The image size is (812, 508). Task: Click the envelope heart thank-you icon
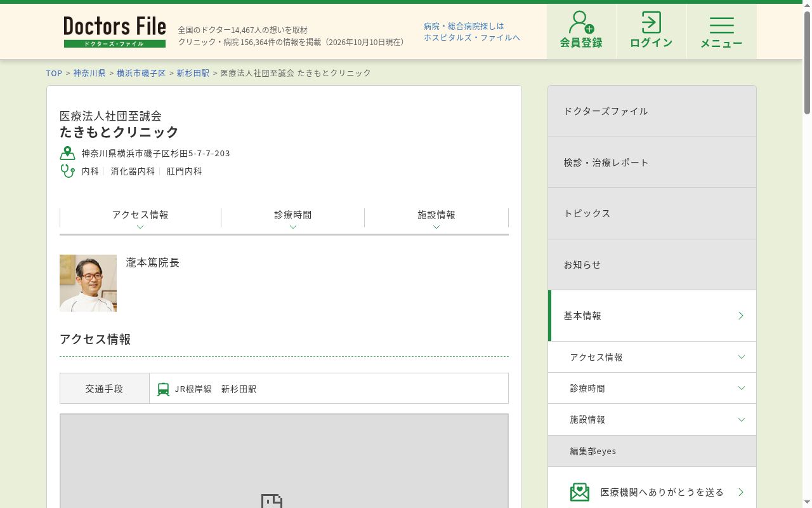pos(580,492)
